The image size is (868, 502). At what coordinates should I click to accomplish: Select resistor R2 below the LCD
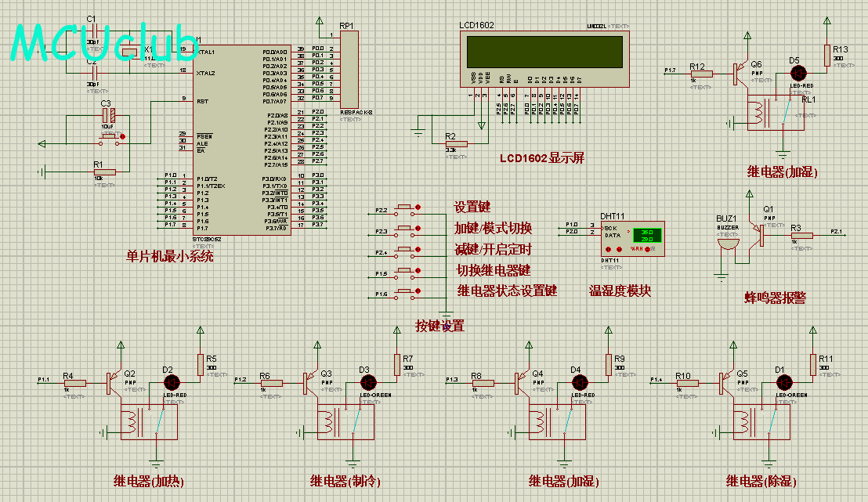click(454, 143)
